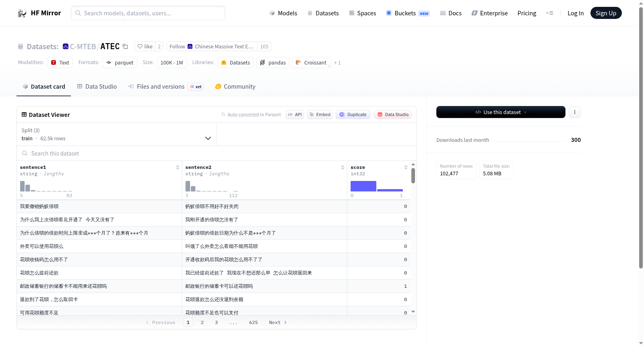Click the search magnifier in dataset search
The height and width of the screenshot is (347, 644).
point(25,154)
